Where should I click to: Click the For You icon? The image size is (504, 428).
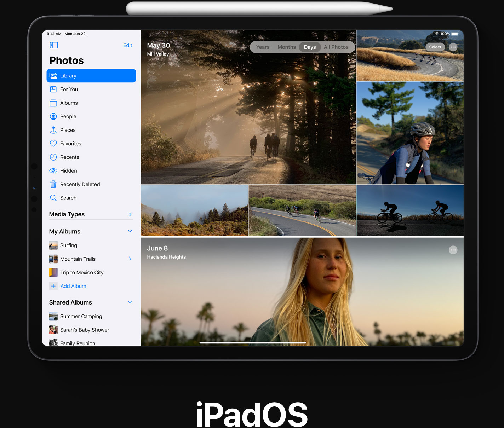(x=53, y=89)
